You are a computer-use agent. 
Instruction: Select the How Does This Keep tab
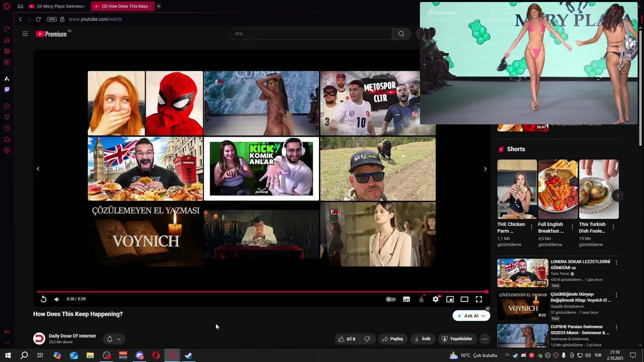(x=122, y=6)
